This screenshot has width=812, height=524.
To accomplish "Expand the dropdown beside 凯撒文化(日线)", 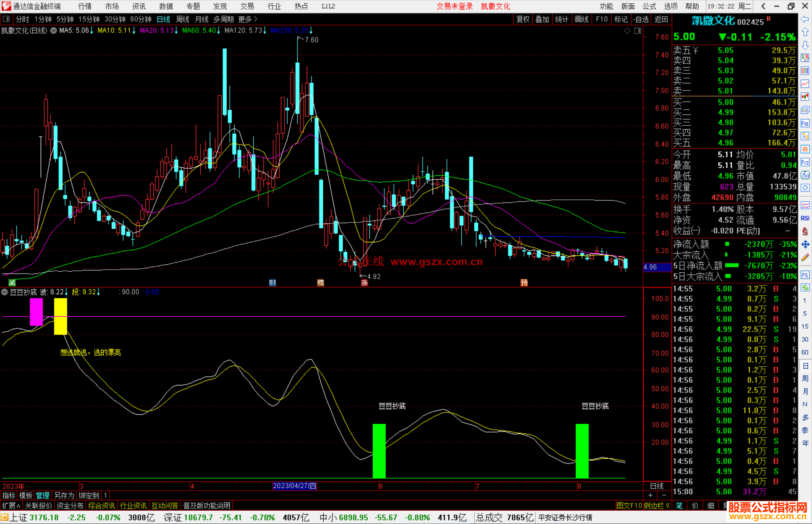I will [x=53, y=30].
